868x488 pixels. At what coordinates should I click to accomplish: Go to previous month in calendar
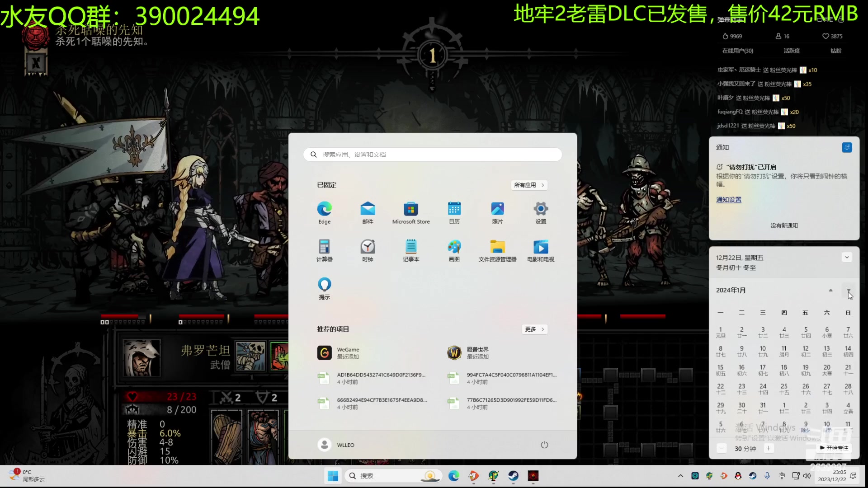click(x=830, y=290)
